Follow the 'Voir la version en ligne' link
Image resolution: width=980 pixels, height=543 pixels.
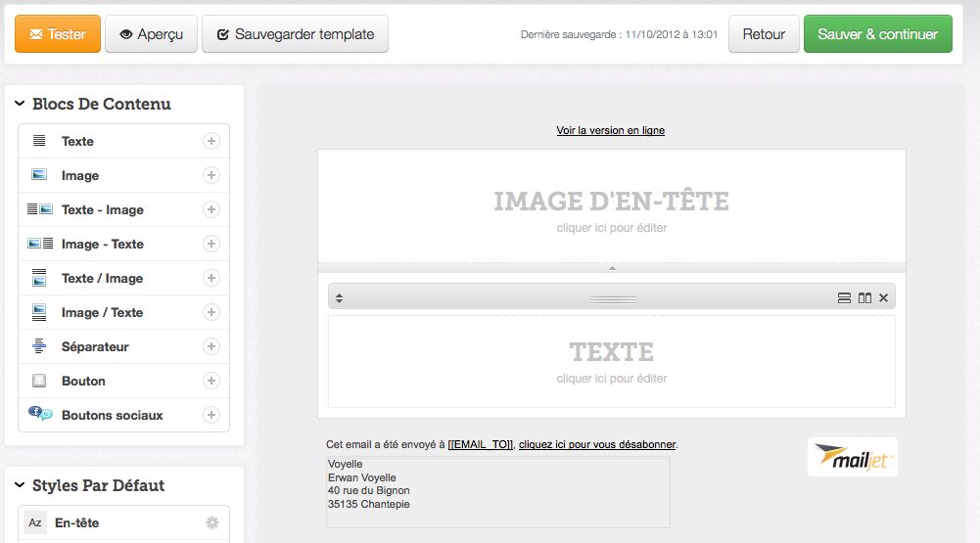(611, 130)
